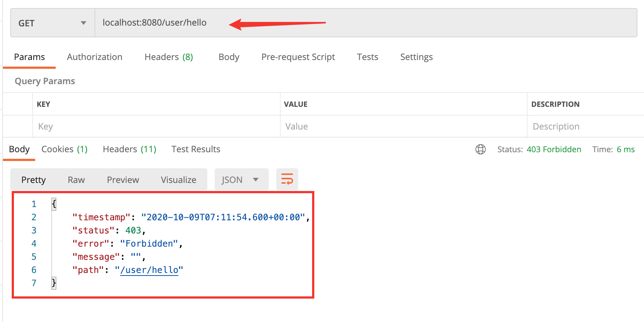644x322 pixels.
Task: Open the Settings tab
Action: (416, 57)
